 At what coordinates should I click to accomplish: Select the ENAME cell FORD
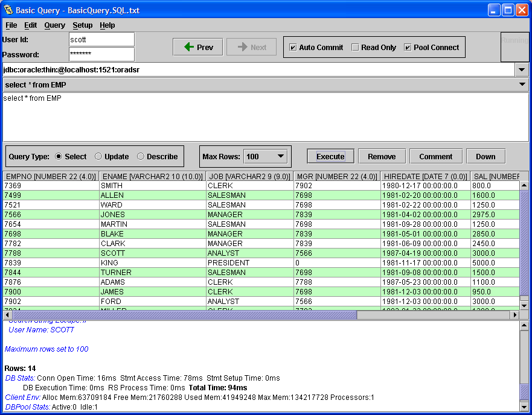(x=152, y=302)
